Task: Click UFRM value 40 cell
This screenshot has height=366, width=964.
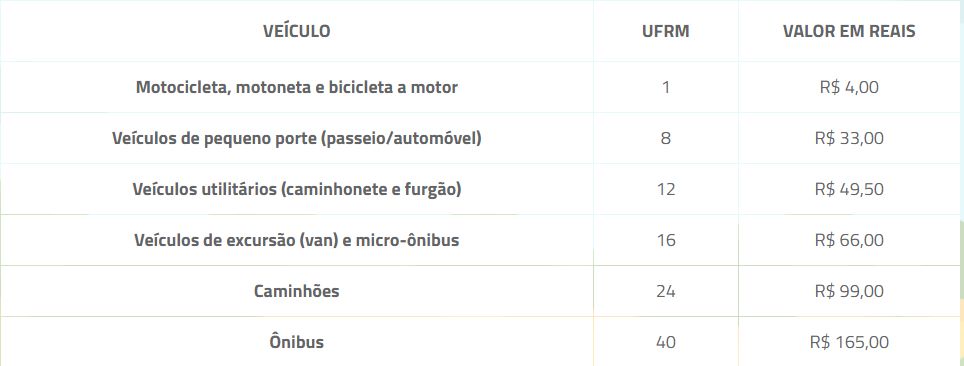Action: click(666, 342)
